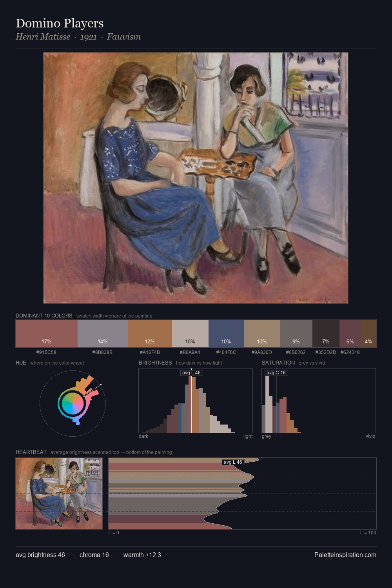Pick the near-black 7% swatch
Screen dimensions: 392x588
(326, 334)
